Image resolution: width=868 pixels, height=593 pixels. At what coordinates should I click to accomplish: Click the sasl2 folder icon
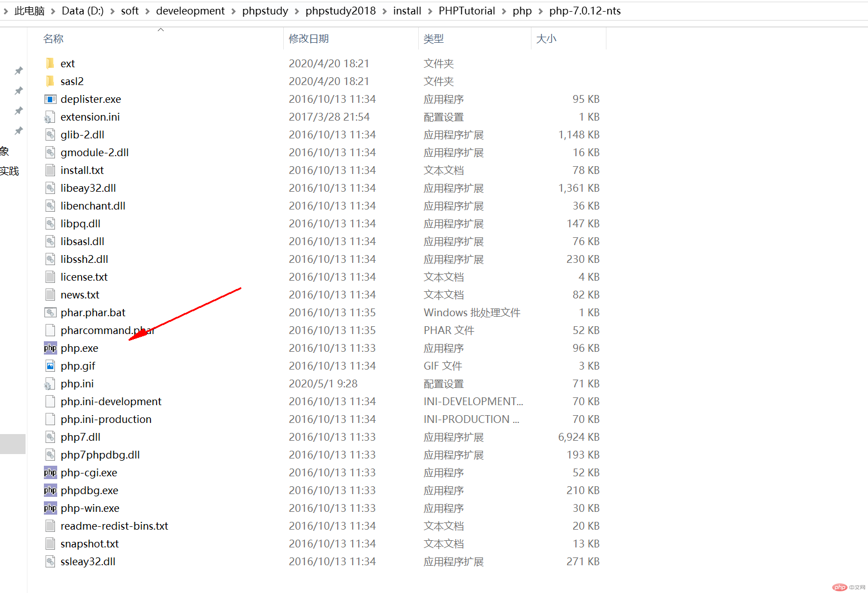click(50, 81)
